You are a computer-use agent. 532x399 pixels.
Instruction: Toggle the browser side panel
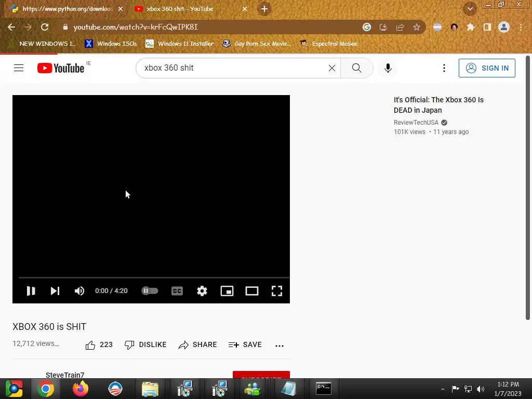coord(487,27)
